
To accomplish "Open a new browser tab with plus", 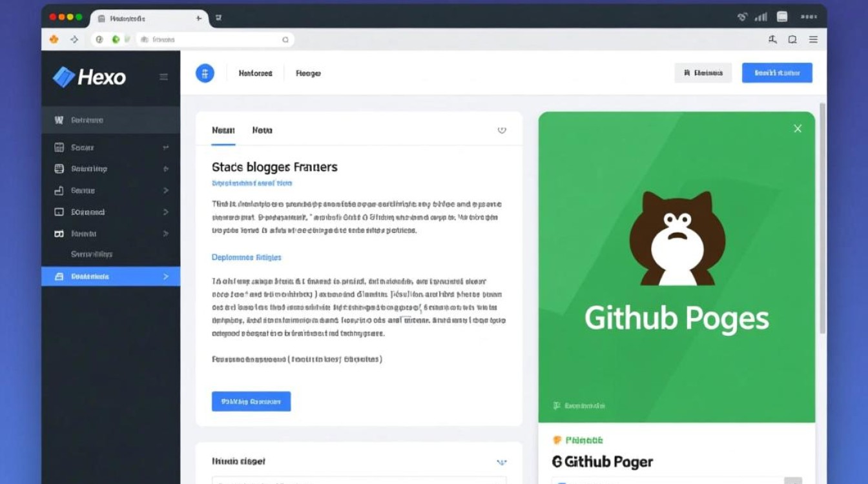I will tap(199, 19).
